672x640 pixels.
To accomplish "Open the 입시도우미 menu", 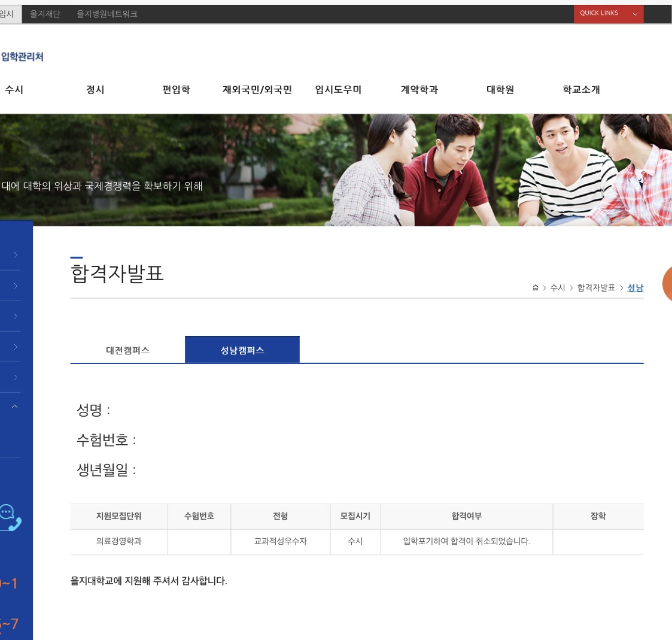I will 338,90.
